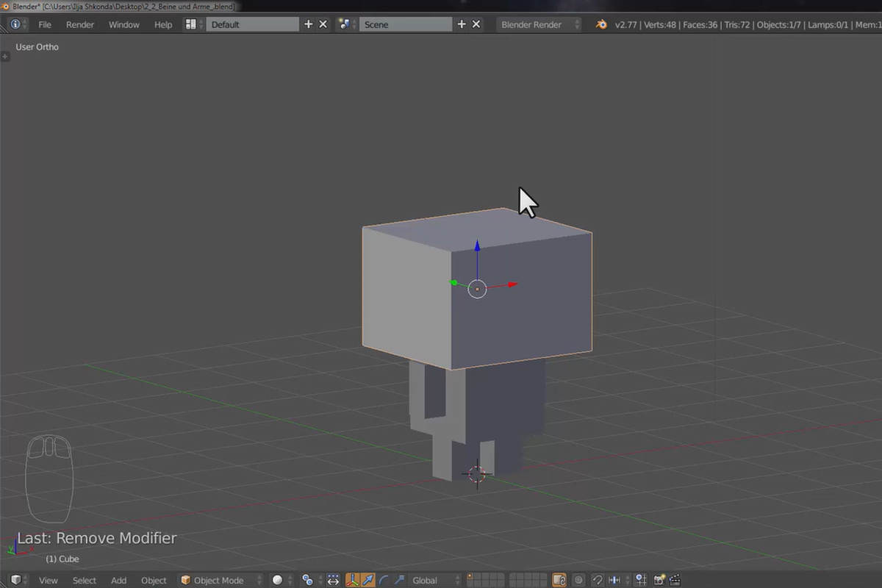Select the first visible layer button
The height and width of the screenshot is (588, 882).
[470, 576]
